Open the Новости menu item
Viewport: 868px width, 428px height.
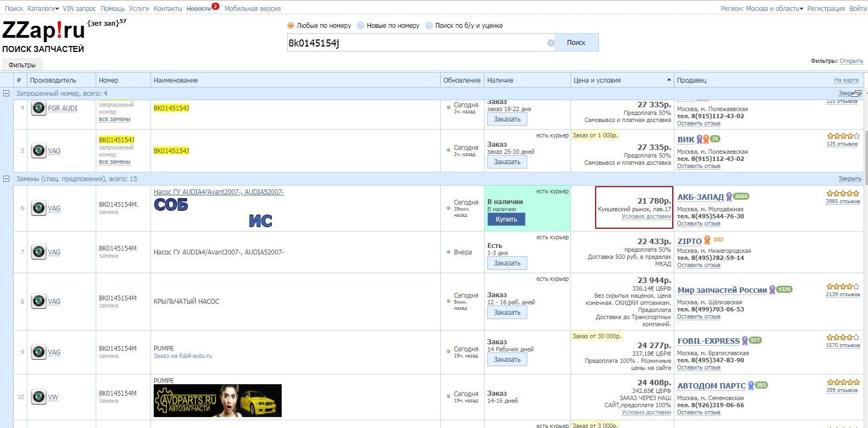199,9
